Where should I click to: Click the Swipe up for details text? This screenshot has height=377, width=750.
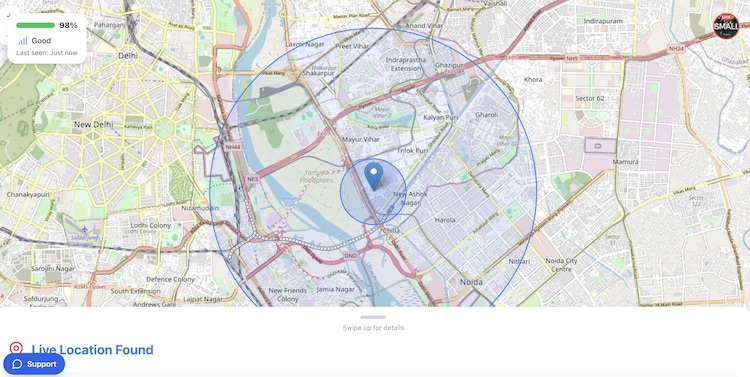pyautogui.click(x=373, y=328)
